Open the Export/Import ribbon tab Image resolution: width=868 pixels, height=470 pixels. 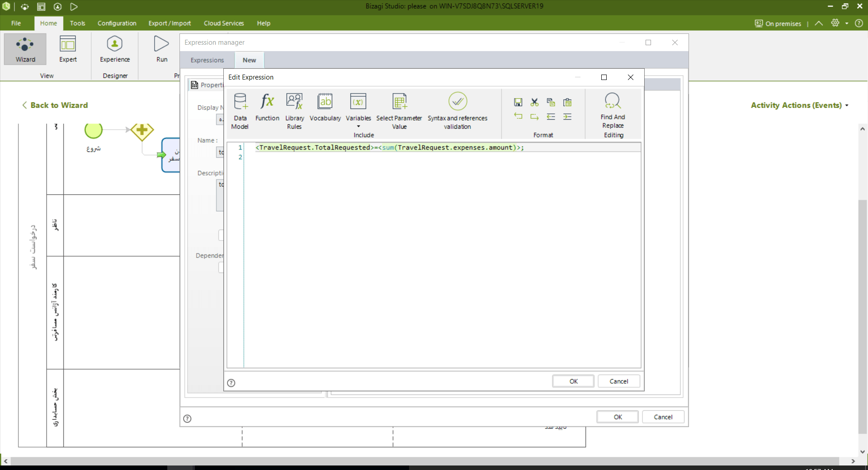(x=170, y=23)
